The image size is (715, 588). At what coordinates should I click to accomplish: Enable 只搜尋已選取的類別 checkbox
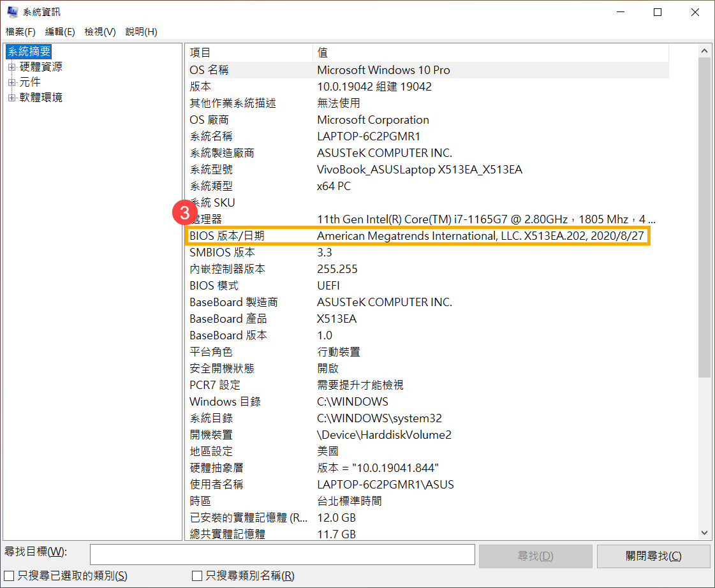(x=10, y=576)
